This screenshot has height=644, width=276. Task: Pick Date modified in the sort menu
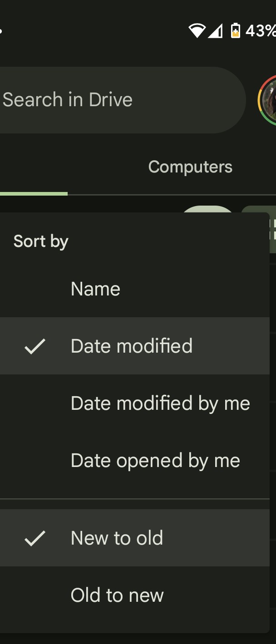[x=132, y=346]
